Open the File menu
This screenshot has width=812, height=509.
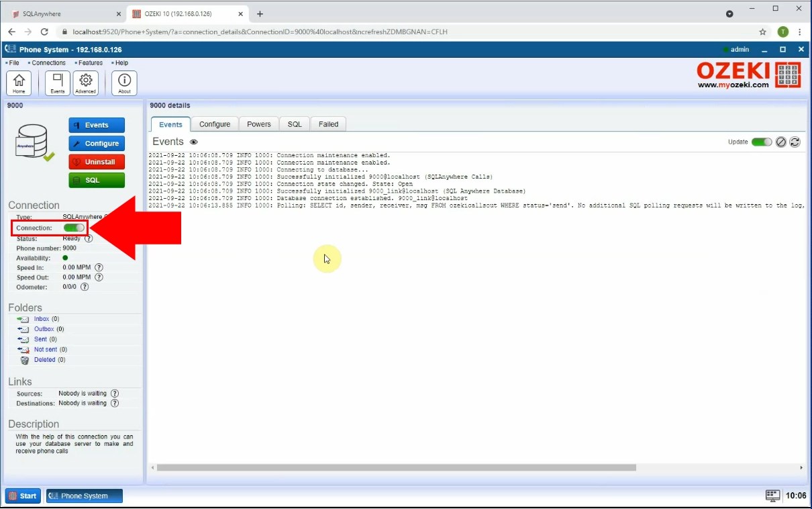[13, 62]
